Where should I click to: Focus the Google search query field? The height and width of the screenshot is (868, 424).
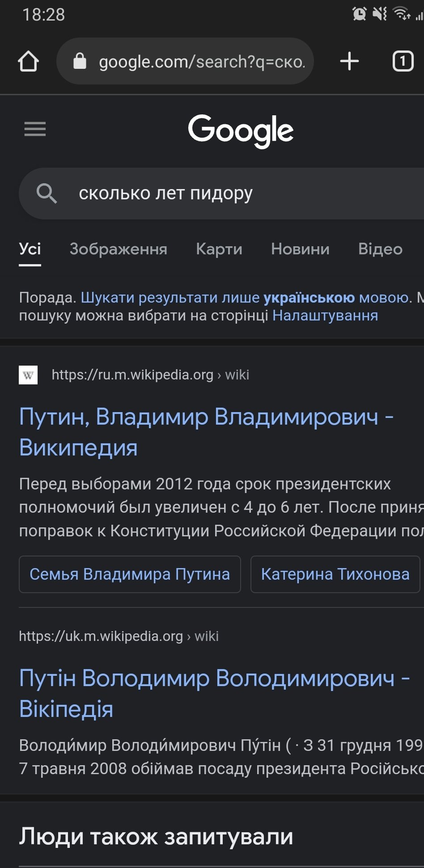click(224, 194)
